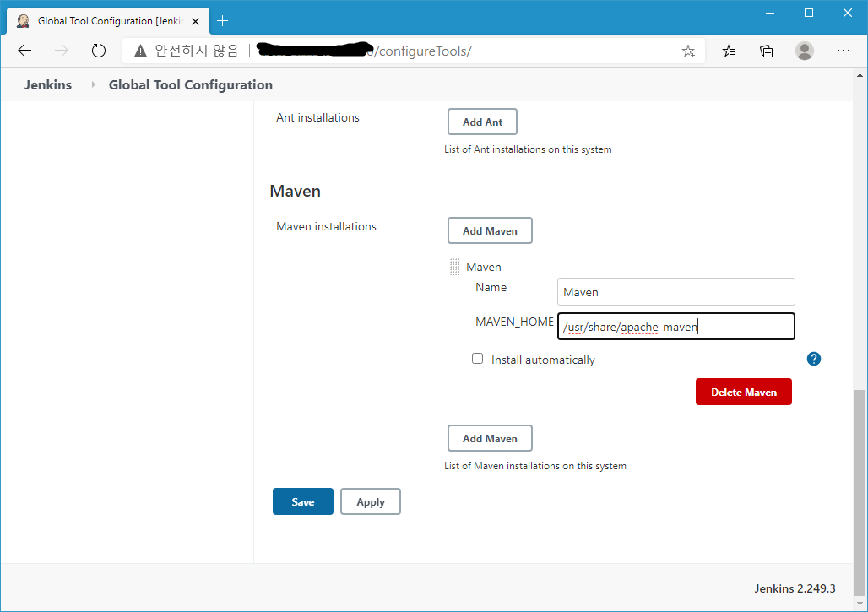This screenshot has height=612, width=868.
Task: Click the scrollbar down arrow
Action: click(860, 604)
